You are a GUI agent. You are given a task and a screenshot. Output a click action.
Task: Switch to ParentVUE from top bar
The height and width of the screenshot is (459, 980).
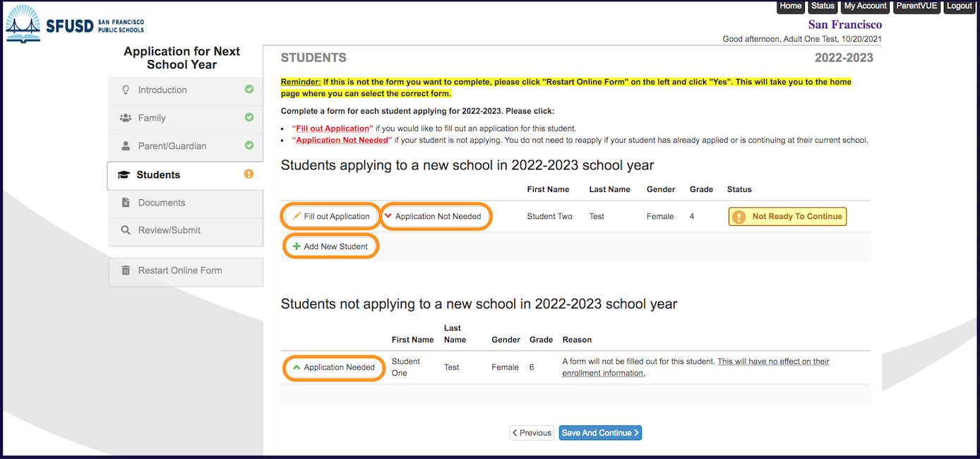[916, 6]
